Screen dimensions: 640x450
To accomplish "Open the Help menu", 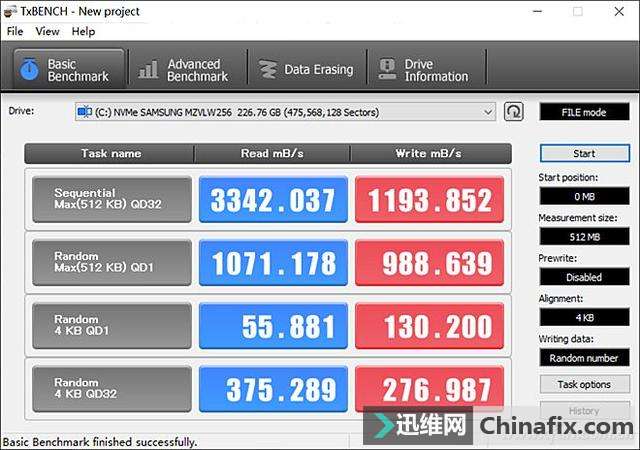I will pos(83,31).
